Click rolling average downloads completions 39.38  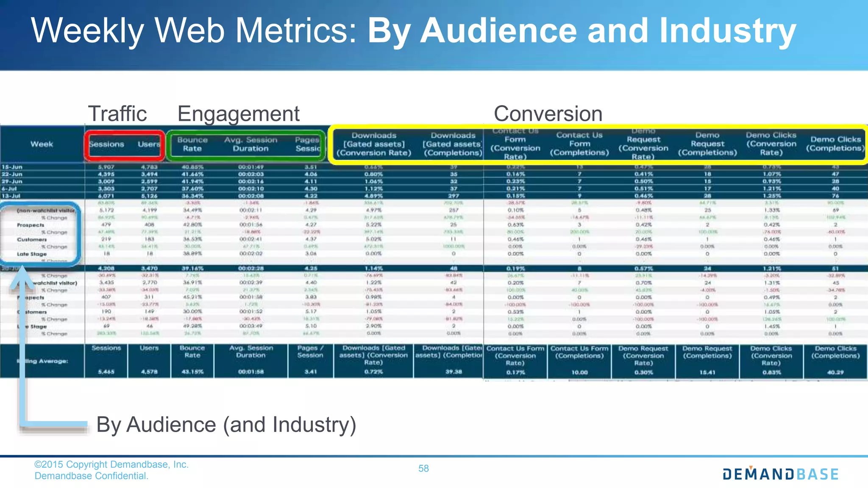tap(453, 372)
